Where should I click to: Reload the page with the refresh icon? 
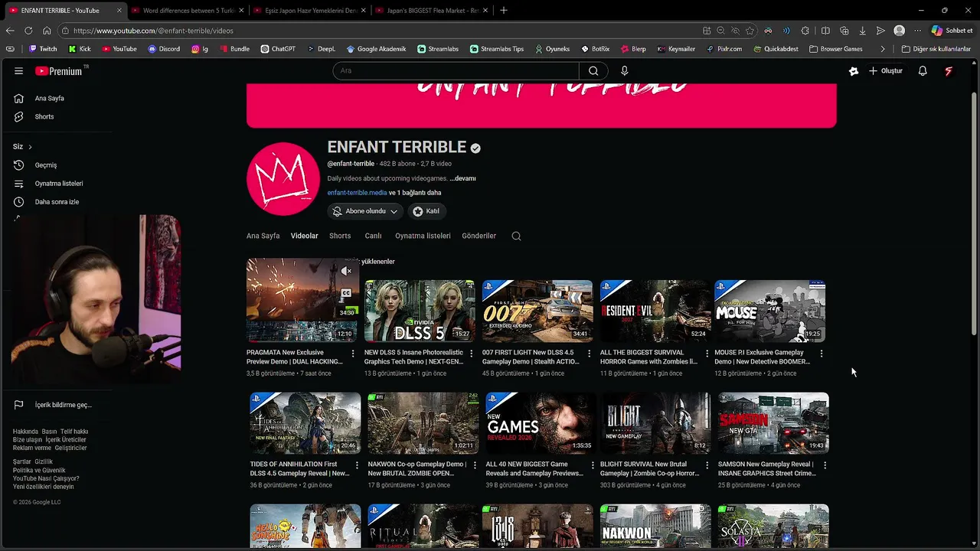[x=28, y=31]
